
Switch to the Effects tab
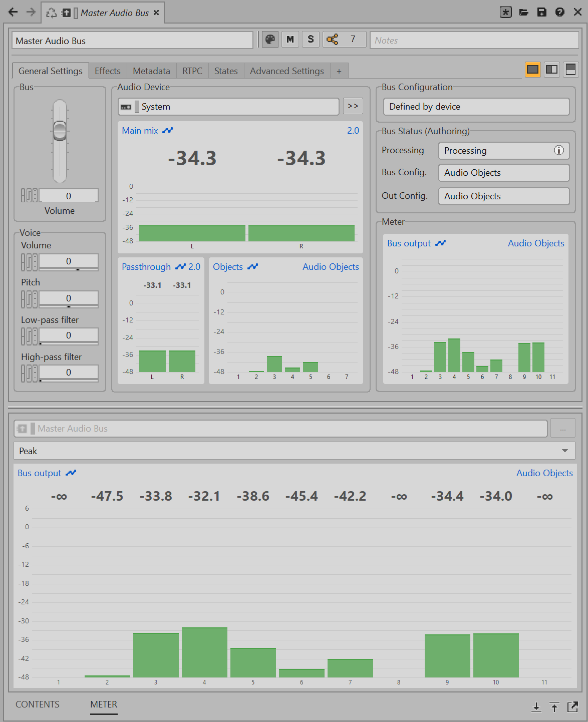pyautogui.click(x=108, y=71)
